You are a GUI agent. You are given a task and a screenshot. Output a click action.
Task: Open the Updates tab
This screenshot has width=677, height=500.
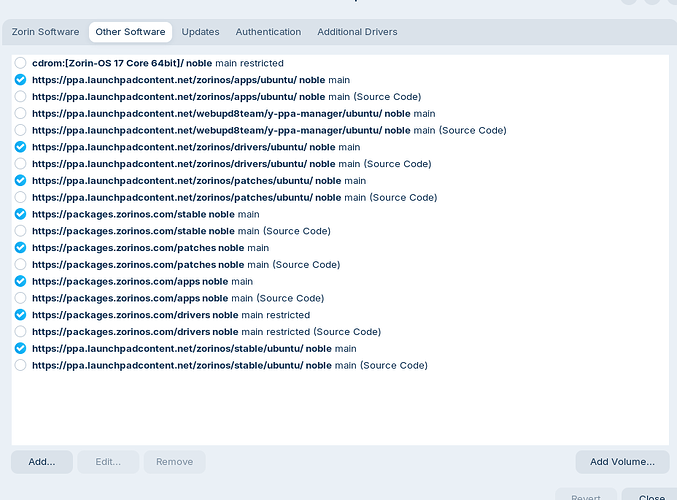[x=200, y=32]
